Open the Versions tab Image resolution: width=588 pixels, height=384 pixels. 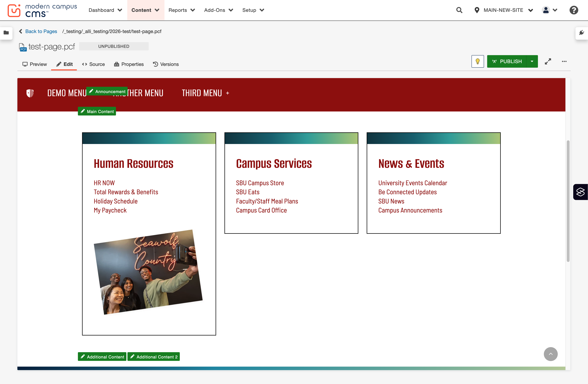point(166,64)
